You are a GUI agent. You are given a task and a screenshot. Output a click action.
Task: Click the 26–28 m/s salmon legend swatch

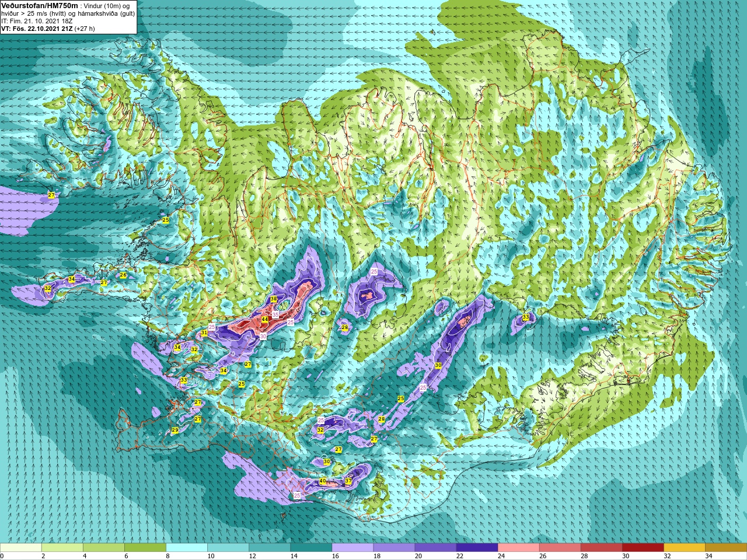pyautogui.click(x=560, y=548)
